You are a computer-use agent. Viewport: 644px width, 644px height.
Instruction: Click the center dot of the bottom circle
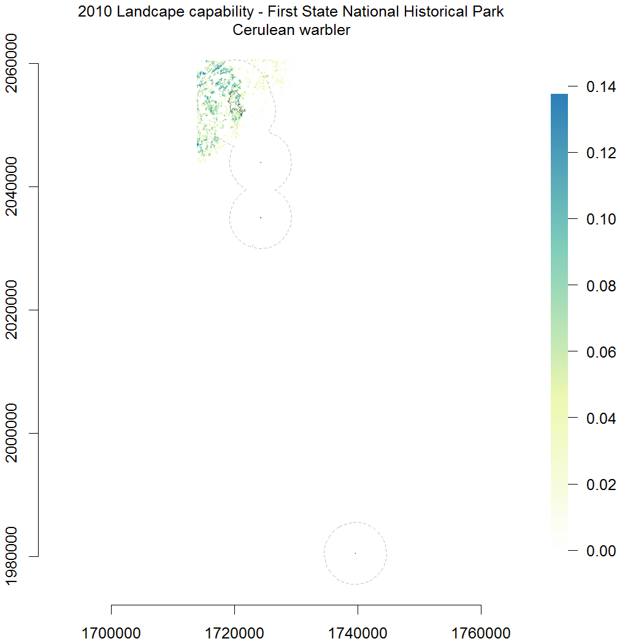[x=355, y=553]
